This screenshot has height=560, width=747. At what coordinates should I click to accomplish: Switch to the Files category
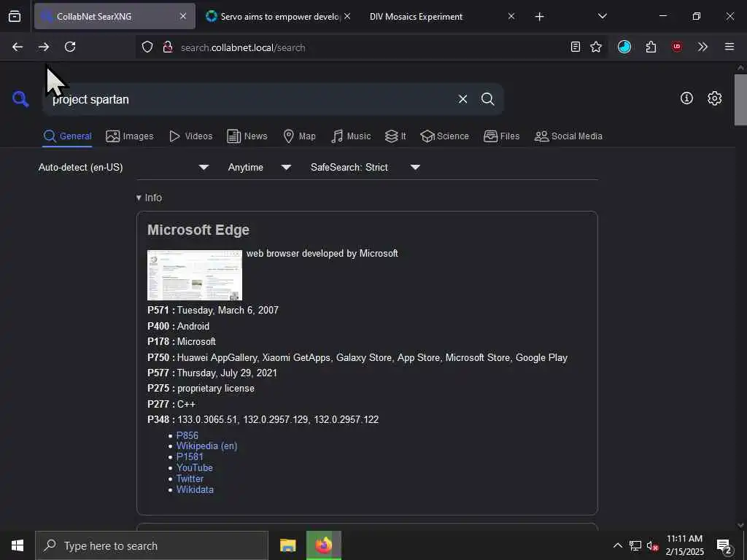tap(501, 136)
